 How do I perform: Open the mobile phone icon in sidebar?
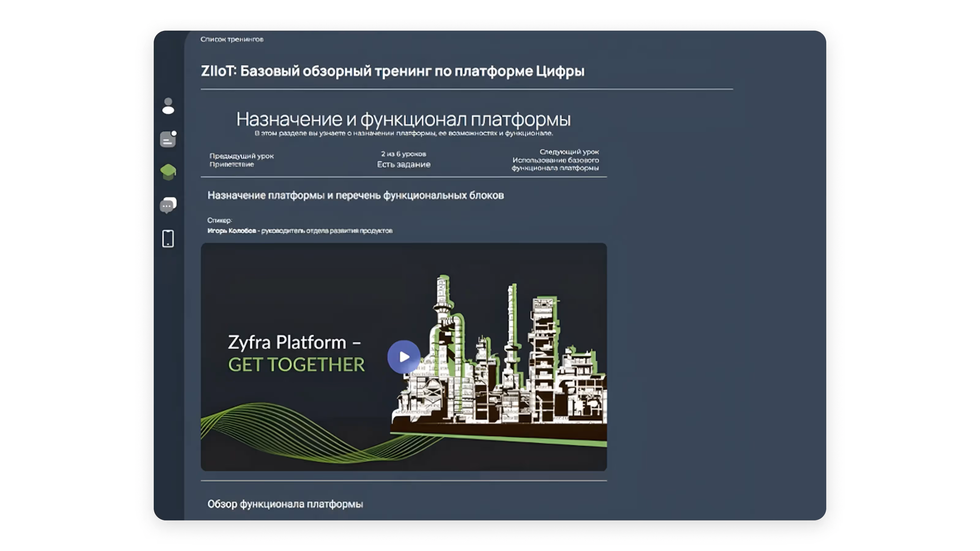pyautogui.click(x=168, y=238)
